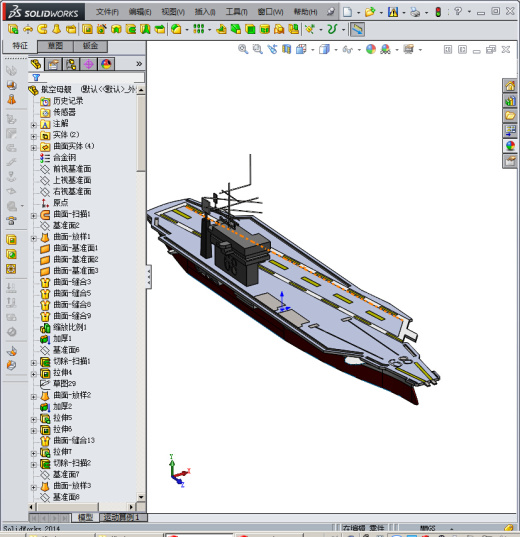
Task: Select the Section View icon in view toolbar
Action: pos(286,49)
